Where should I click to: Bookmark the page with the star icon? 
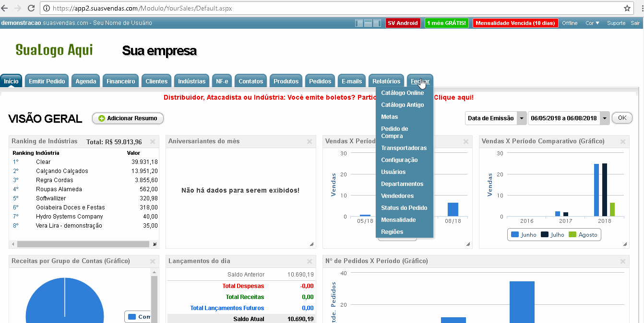(x=627, y=8)
